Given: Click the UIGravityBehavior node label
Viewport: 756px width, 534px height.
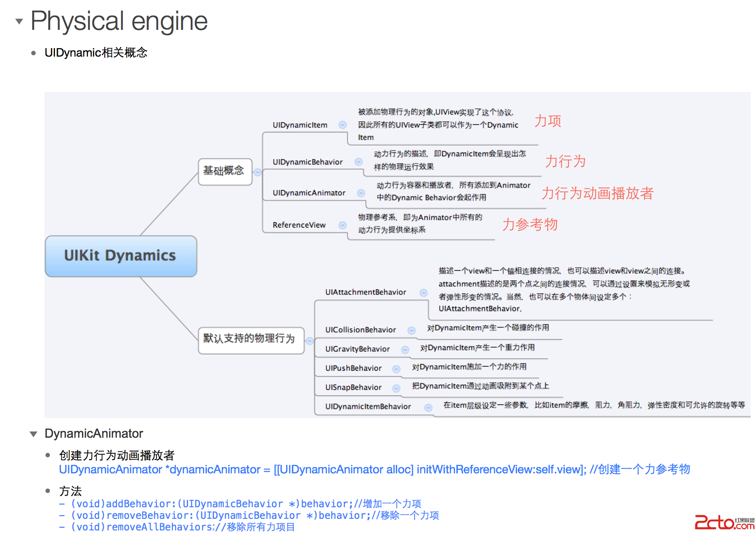Looking at the screenshot, I should coord(357,349).
